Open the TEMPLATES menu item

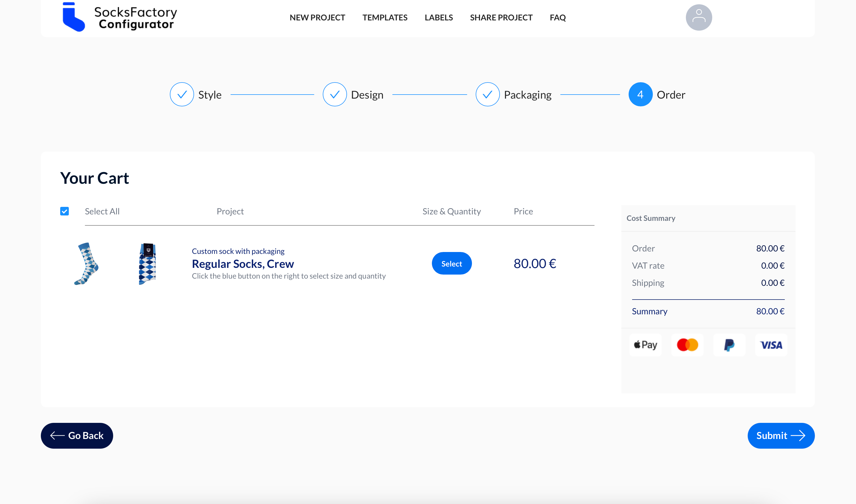click(x=385, y=17)
